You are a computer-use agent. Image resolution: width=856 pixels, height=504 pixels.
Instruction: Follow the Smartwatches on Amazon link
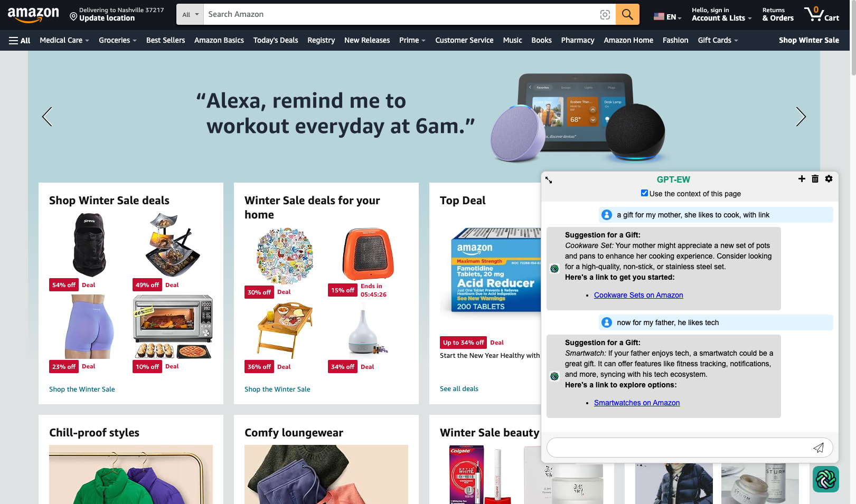point(637,403)
